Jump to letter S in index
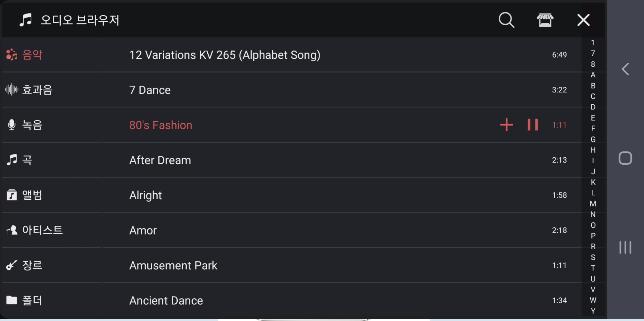 593,257
